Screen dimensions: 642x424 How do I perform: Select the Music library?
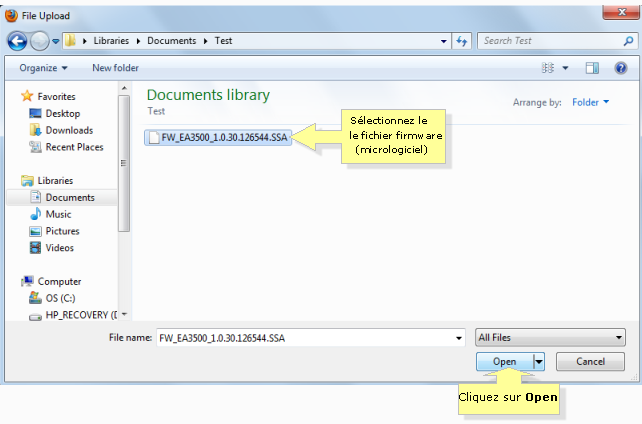click(x=58, y=214)
